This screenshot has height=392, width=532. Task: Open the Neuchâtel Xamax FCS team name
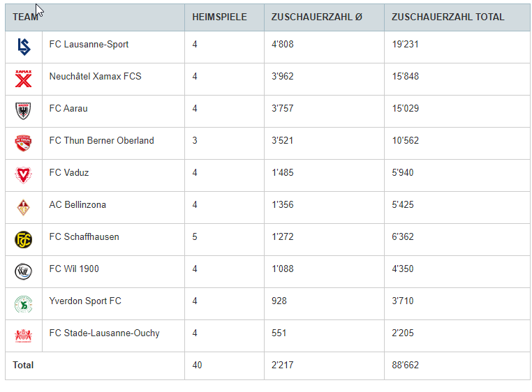96,76
